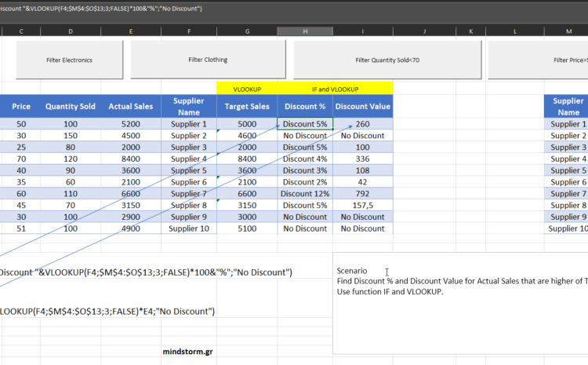Click the Discount Value table header
The image size is (588, 365).
tap(363, 106)
